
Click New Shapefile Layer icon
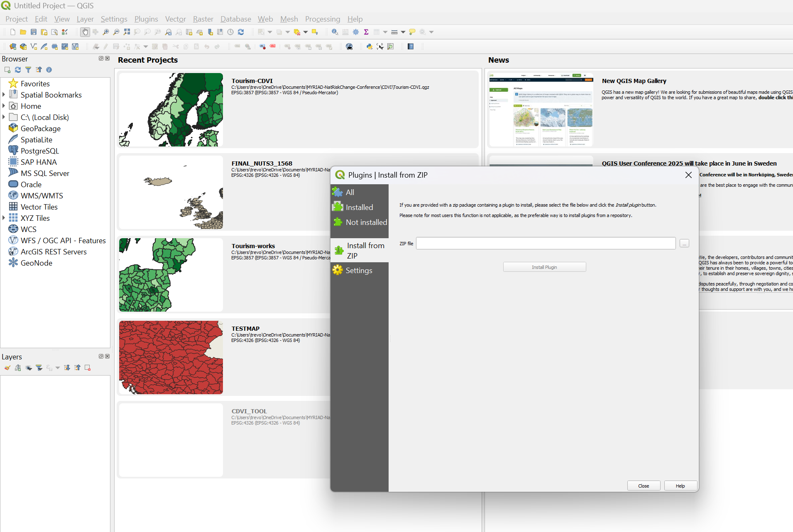(x=34, y=46)
